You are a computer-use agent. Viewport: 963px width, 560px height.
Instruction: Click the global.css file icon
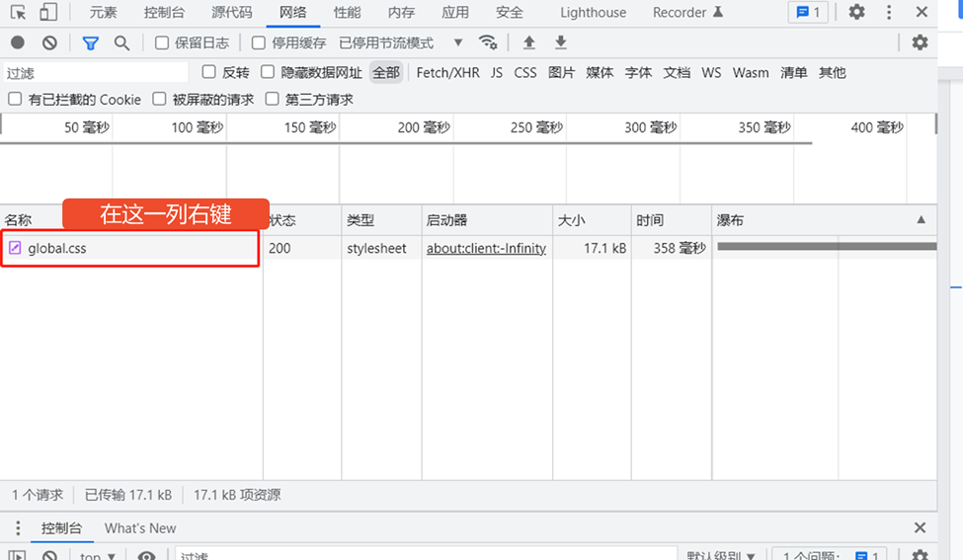15,248
